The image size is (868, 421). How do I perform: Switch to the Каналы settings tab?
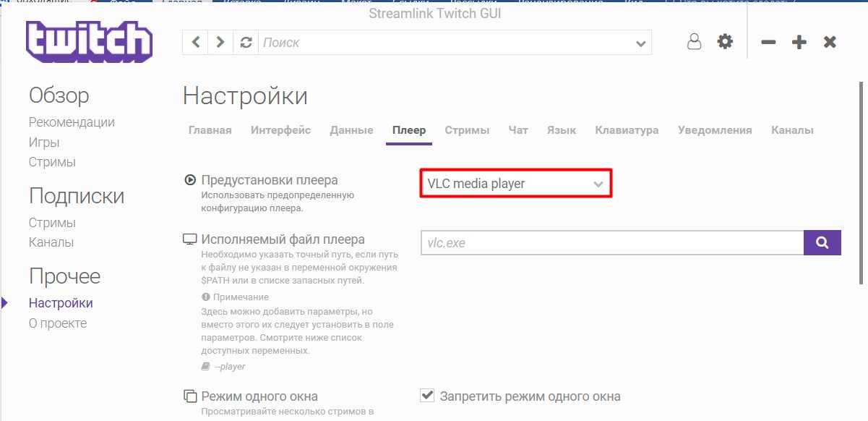(792, 130)
